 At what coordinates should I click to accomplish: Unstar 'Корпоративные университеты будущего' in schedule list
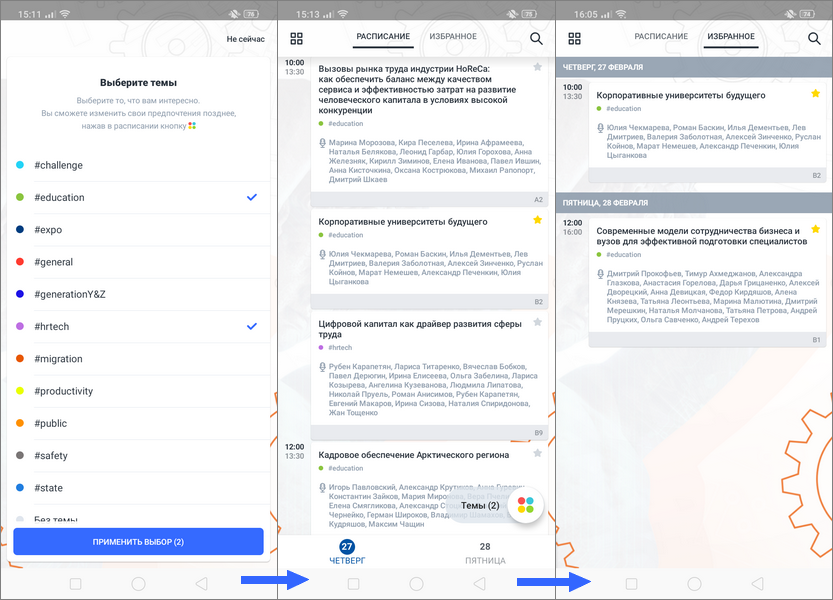[538, 220]
